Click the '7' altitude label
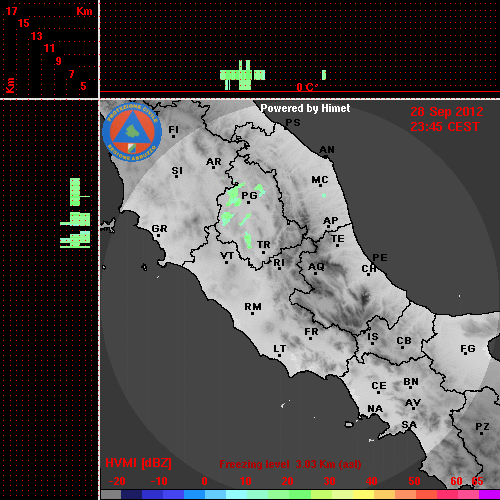This screenshot has width=500, height=500. pos(71,74)
